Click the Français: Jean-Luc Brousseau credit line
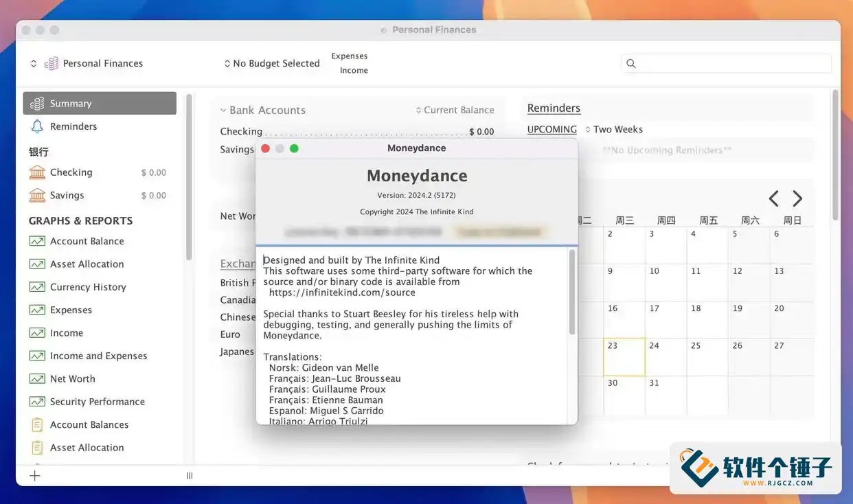853x504 pixels. (334, 378)
